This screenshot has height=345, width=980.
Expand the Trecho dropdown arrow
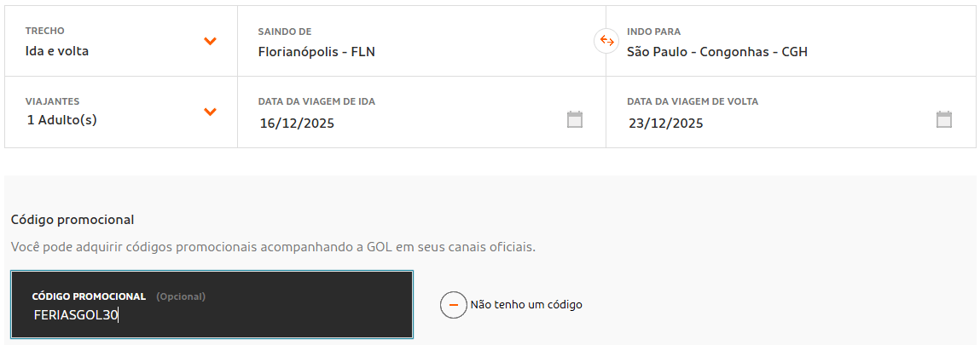(x=210, y=41)
